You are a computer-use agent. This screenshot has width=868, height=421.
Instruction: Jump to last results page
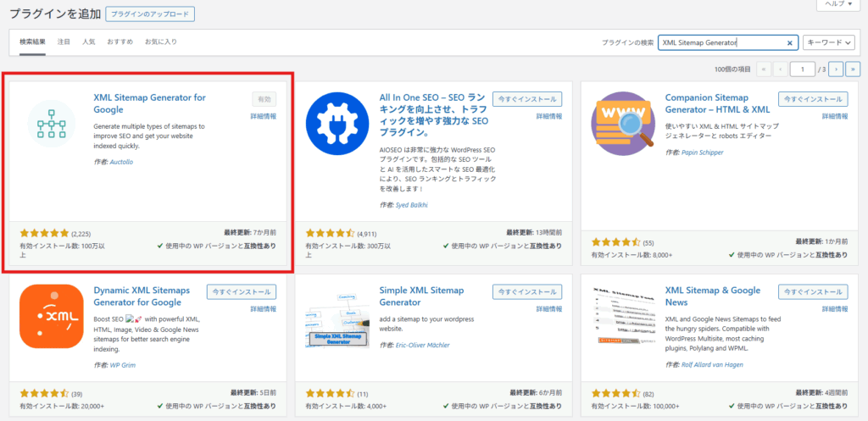point(853,69)
